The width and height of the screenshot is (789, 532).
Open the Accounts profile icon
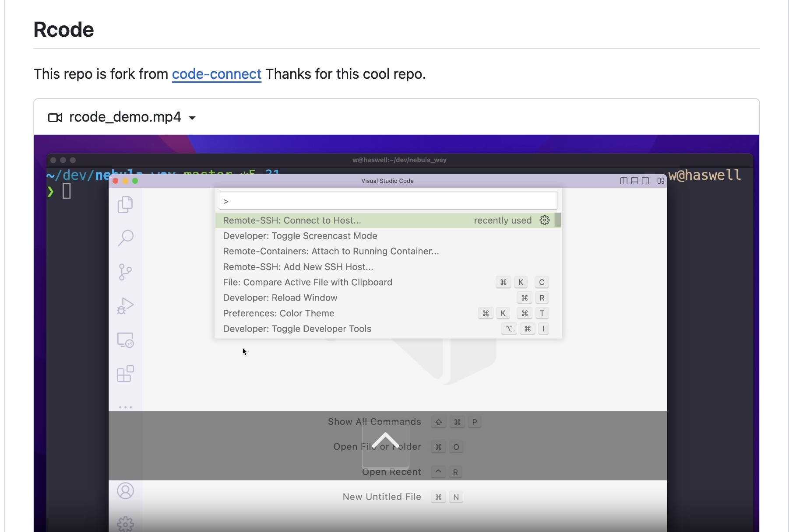point(125,491)
